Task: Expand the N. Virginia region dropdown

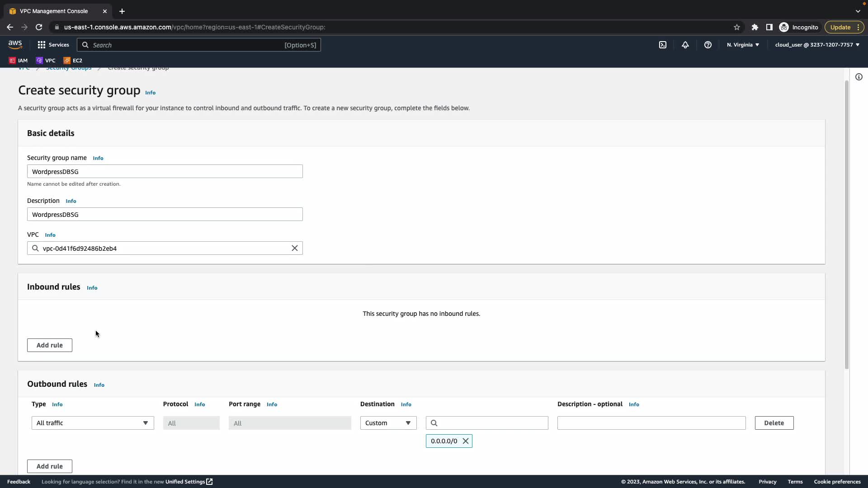Action: coord(743,45)
